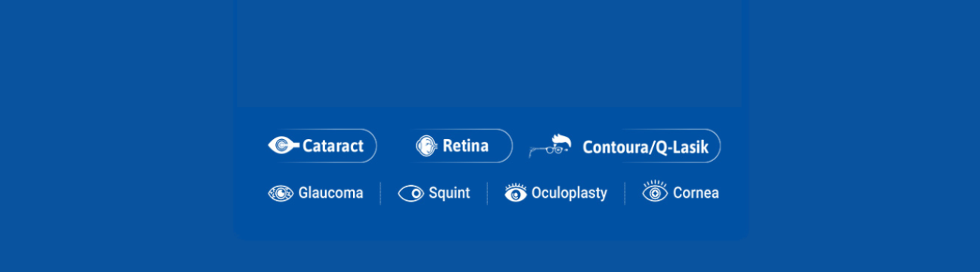Screen dimensions: 980x272
Task: Choose the Oculoplasty eyelash eye icon
Action: 516,193
